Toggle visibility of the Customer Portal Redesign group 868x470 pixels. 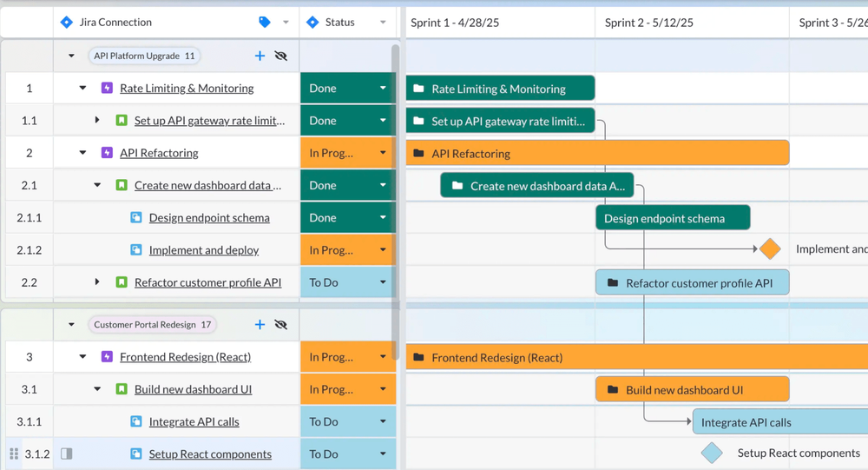click(x=280, y=324)
